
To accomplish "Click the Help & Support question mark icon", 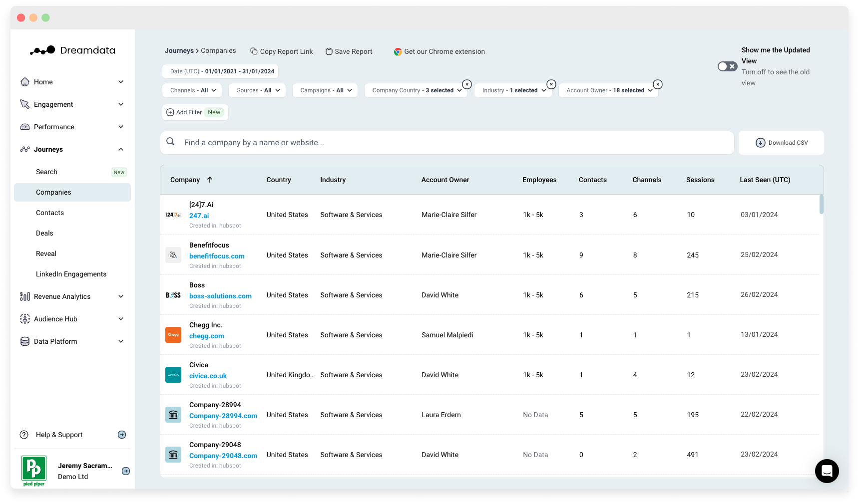I will click(x=24, y=435).
